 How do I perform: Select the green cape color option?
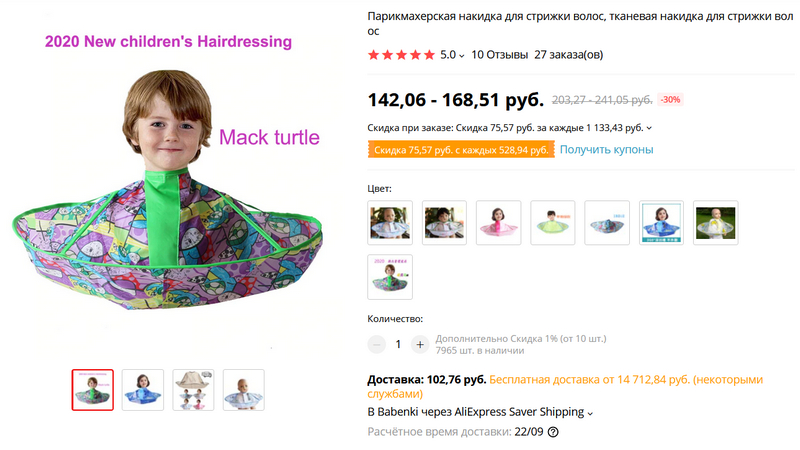click(552, 222)
